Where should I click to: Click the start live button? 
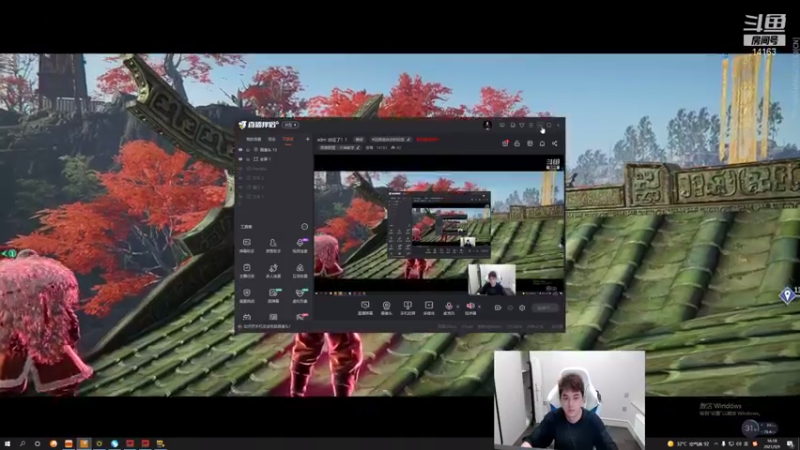(x=545, y=308)
